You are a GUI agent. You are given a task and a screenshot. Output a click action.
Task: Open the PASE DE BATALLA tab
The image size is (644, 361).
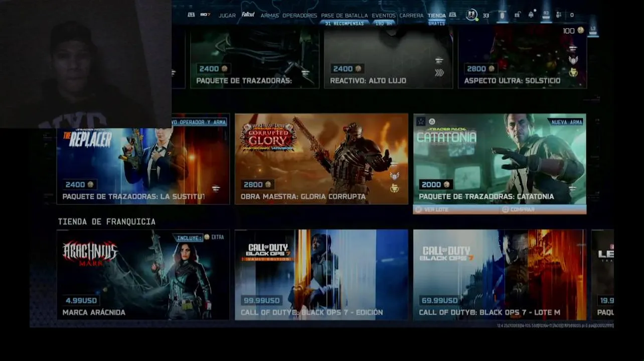pos(344,16)
